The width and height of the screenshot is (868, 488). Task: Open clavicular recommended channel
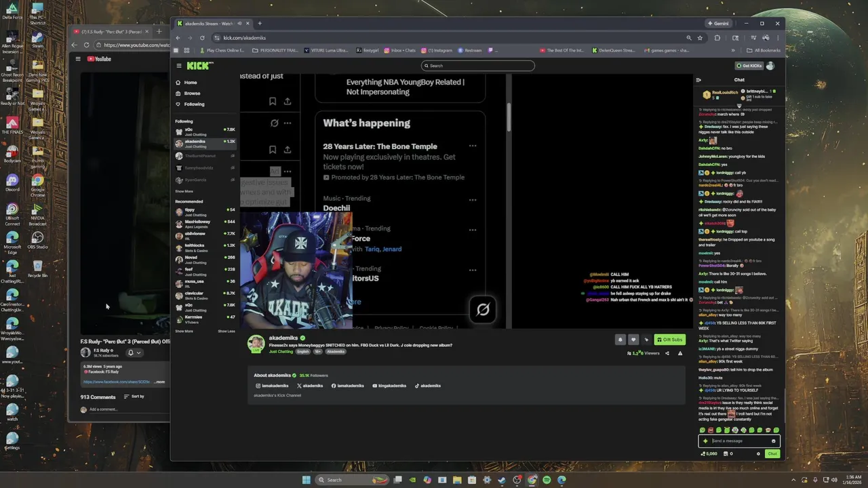pyautogui.click(x=205, y=295)
